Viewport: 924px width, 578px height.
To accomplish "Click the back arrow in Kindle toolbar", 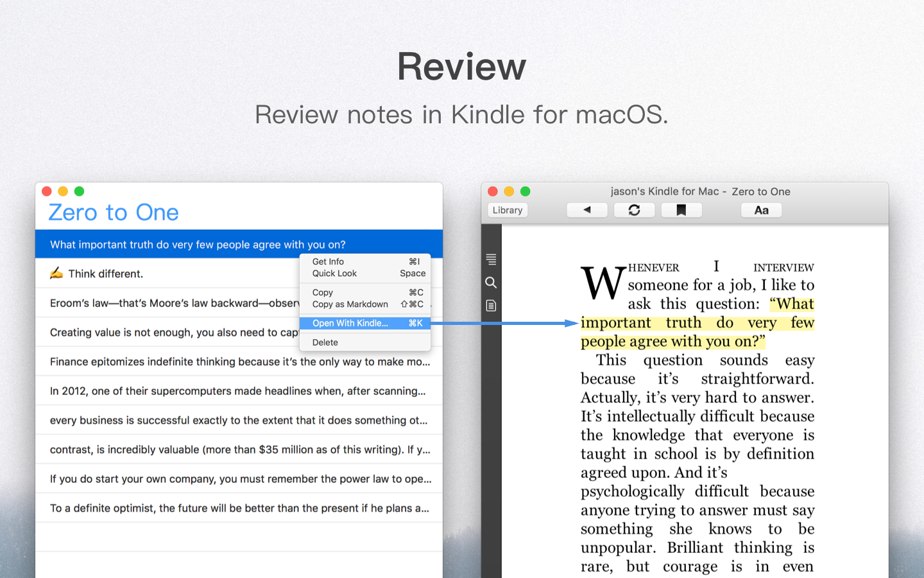I will pos(586,210).
